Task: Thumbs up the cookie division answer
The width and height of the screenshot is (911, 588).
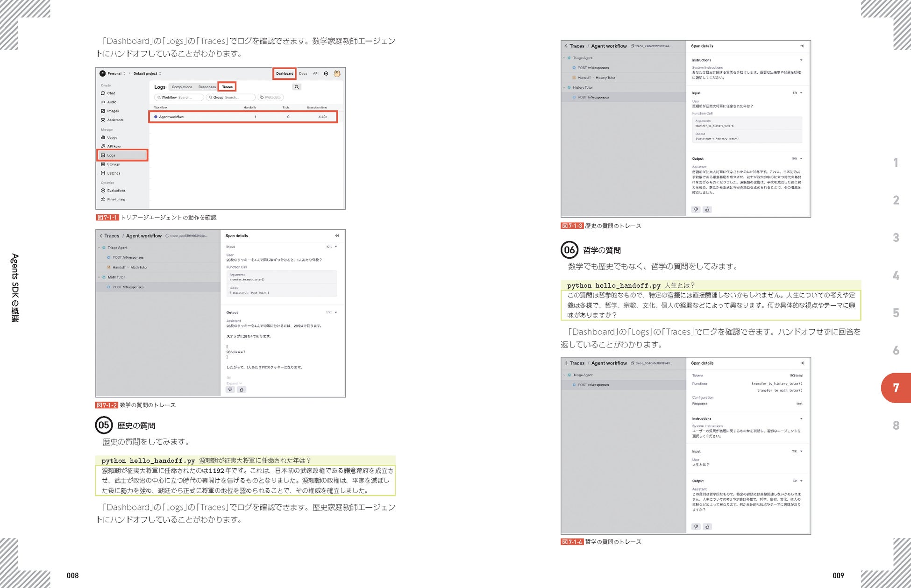Action: coord(242,390)
